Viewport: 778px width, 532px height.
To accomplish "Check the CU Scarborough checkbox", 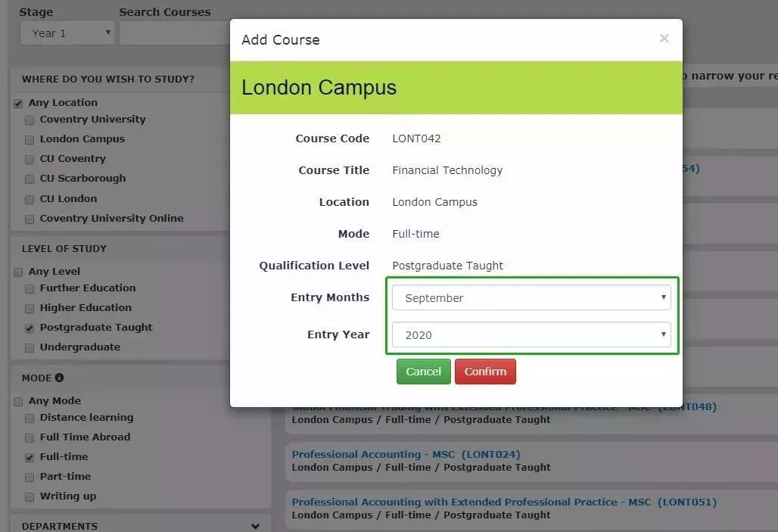I will tap(30, 179).
